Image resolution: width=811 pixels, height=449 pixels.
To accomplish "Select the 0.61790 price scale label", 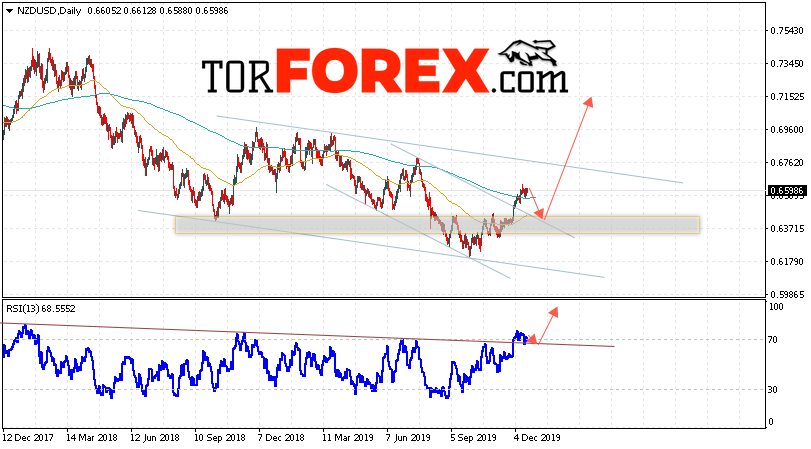I will [787, 262].
